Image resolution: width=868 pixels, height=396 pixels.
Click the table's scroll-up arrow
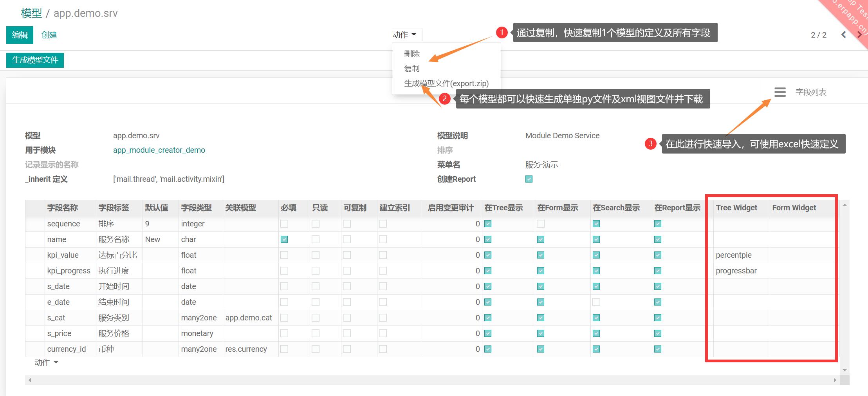(x=845, y=205)
